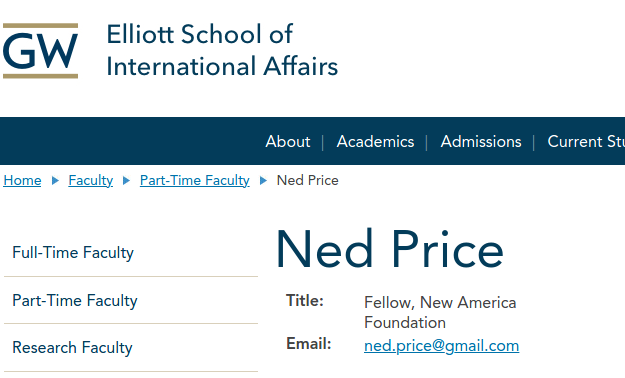Click the GW logo
Screen dimensions: 625x378
[40, 51]
